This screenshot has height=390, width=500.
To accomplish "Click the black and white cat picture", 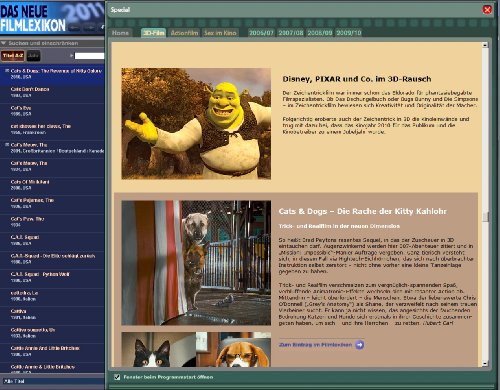I will 159,349.
